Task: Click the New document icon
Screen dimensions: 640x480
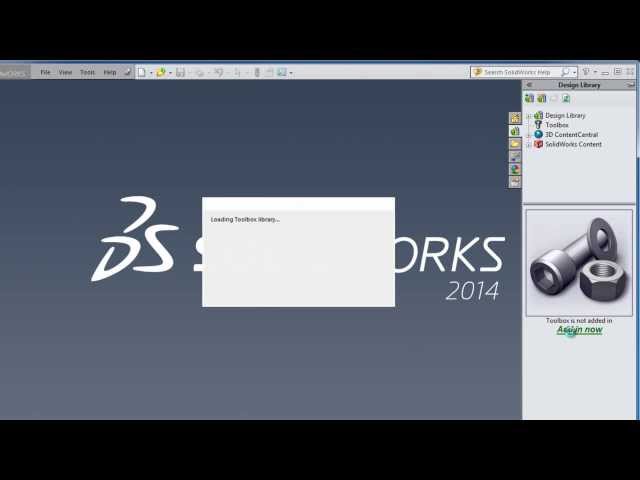Action: pos(141,72)
